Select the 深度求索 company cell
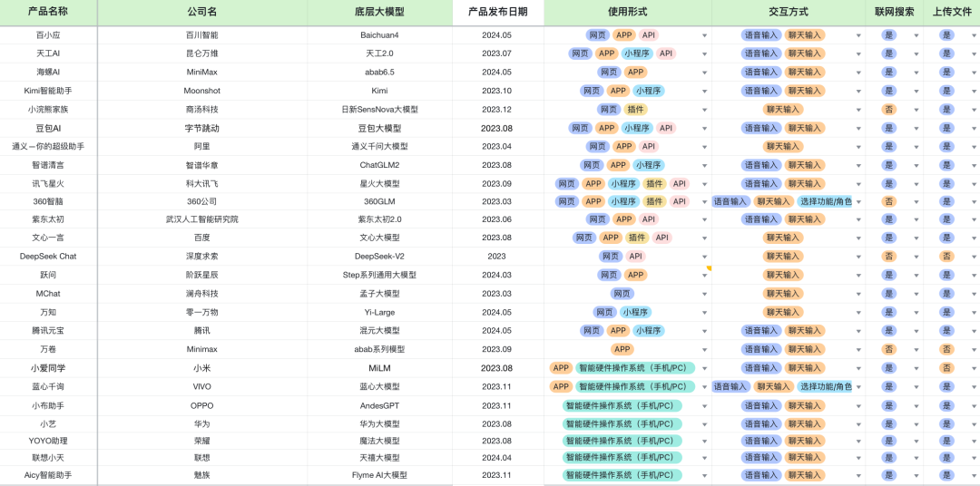 tap(201, 256)
